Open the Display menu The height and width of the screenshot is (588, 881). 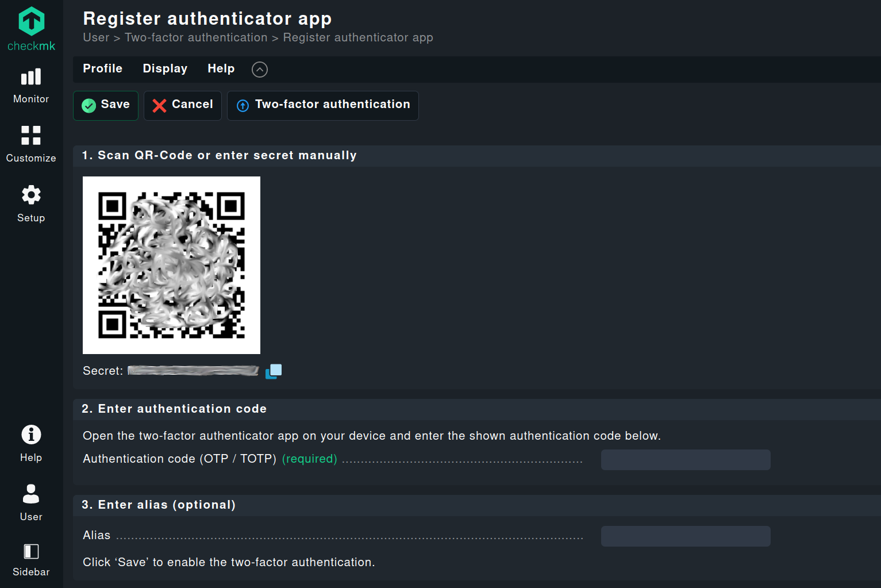[x=165, y=68]
